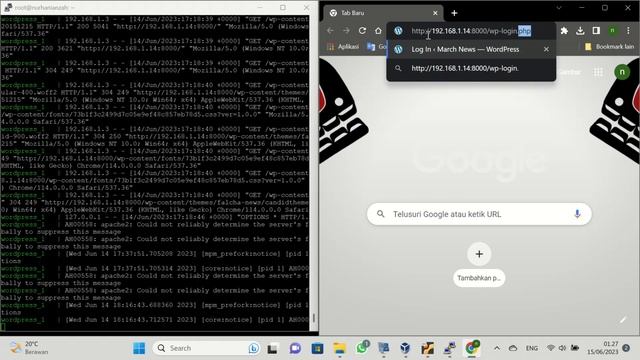Open the Chrome home page button

click(378, 31)
